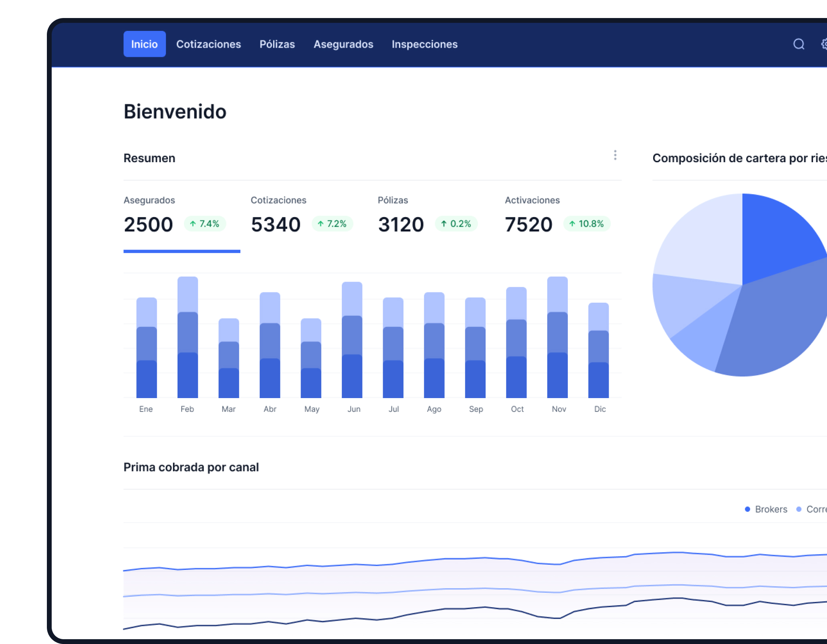
Task: Click the search magnifier icon
Action: pyautogui.click(x=799, y=44)
